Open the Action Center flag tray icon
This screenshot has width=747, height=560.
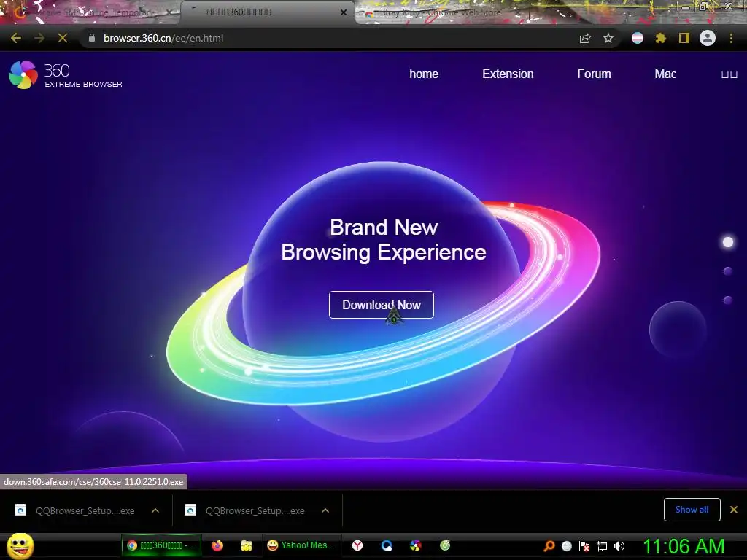(x=584, y=546)
